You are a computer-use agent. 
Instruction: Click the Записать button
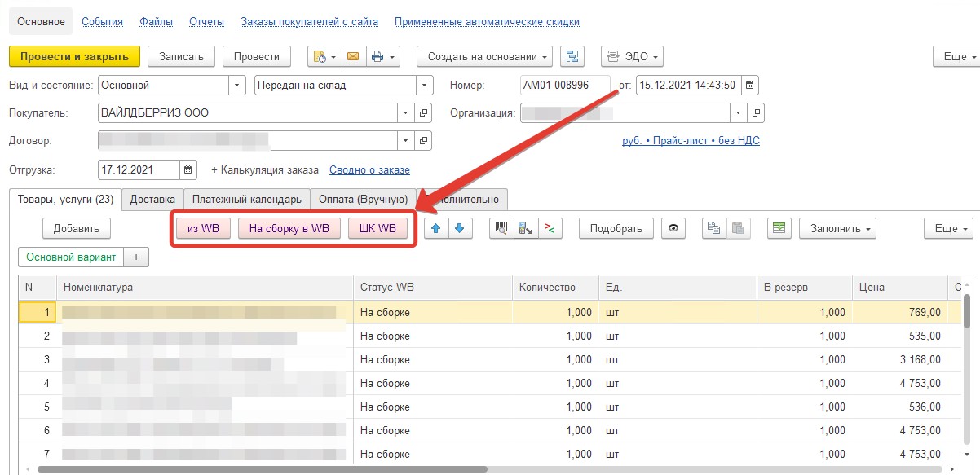click(181, 56)
